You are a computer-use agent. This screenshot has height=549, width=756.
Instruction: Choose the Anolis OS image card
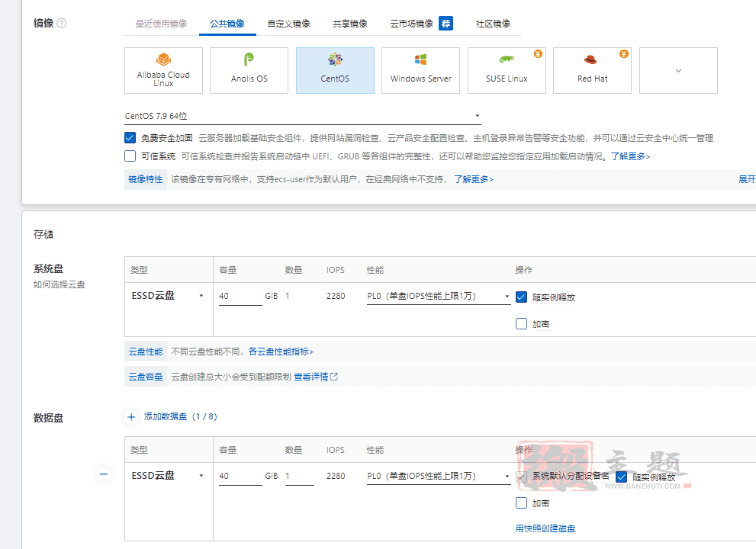coord(249,70)
